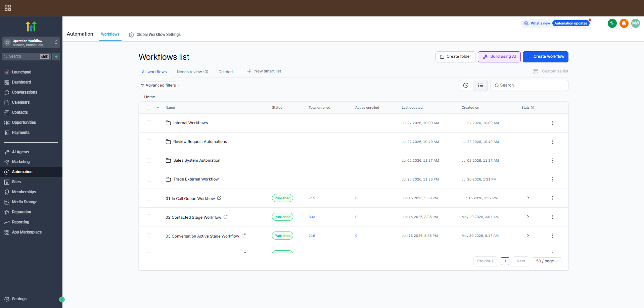Select the 03 Conversation Active Stage checkbox
This screenshot has width=644, height=308.
[149, 236]
